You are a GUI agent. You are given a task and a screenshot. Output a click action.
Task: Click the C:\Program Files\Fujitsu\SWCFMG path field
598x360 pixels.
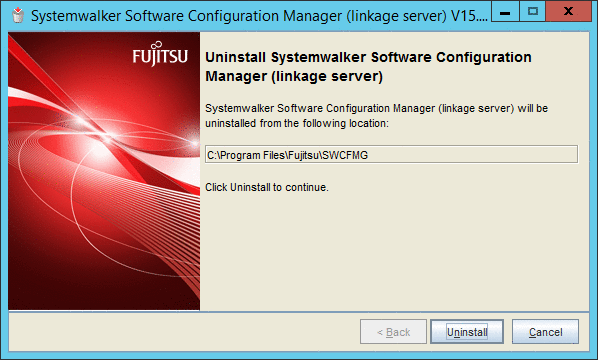coord(391,154)
